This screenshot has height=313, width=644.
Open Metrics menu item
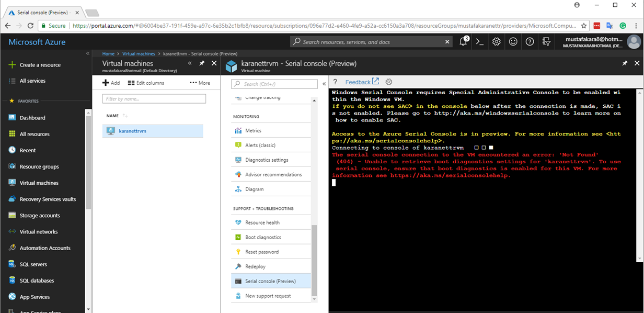coord(271,130)
